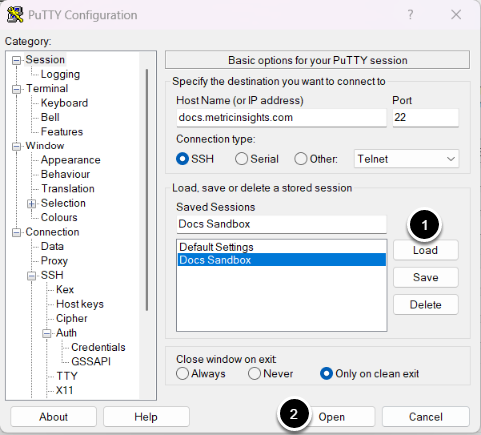The width and height of the screenshot is (481, 435).
Task: Collapse the Auth tree node
Action: (47, 333)
